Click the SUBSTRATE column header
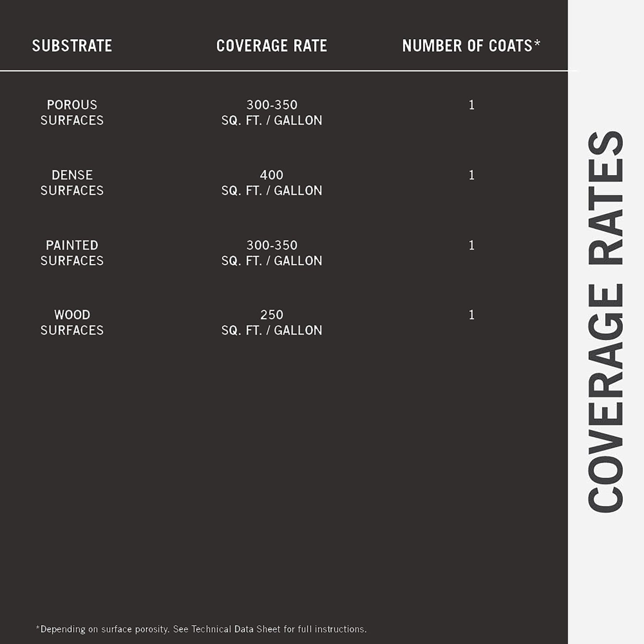This screenshot has width=644, height=644. (72, 46)
